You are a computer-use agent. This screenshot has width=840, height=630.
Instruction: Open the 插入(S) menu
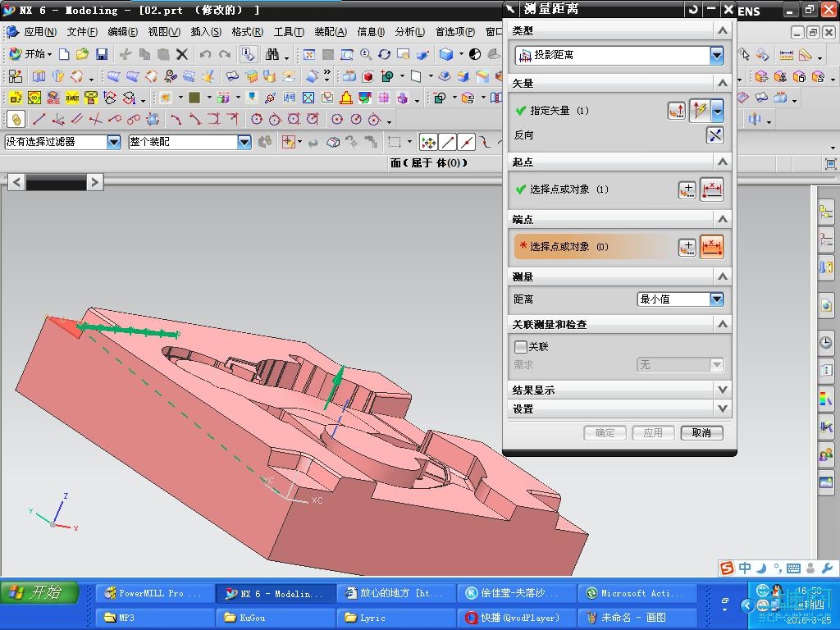tap(206, 32)
